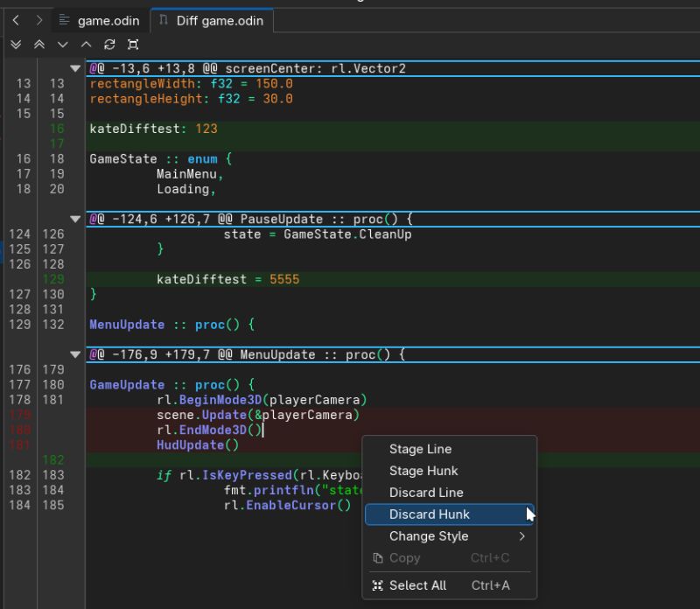Jump to next change single down arrow
Screen dimensions: 700x609
pyautogui.click(x=62, y=45)
